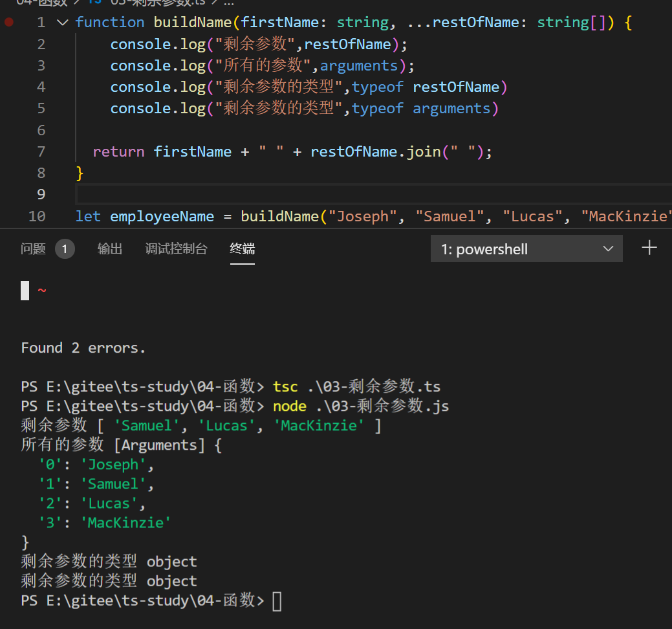Switch to the 输出 output tab
672x629 pixels.
coord(110,249)
